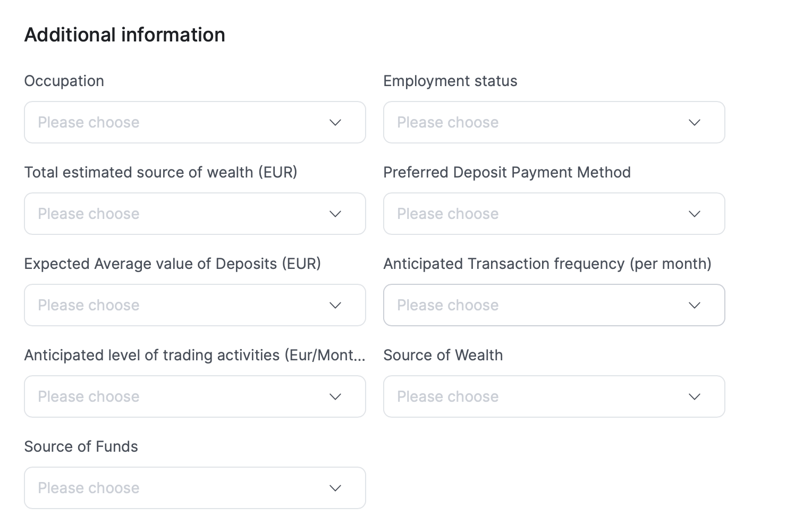Click the Occupation field label
The image size is (812, 524).
point(64,81)
